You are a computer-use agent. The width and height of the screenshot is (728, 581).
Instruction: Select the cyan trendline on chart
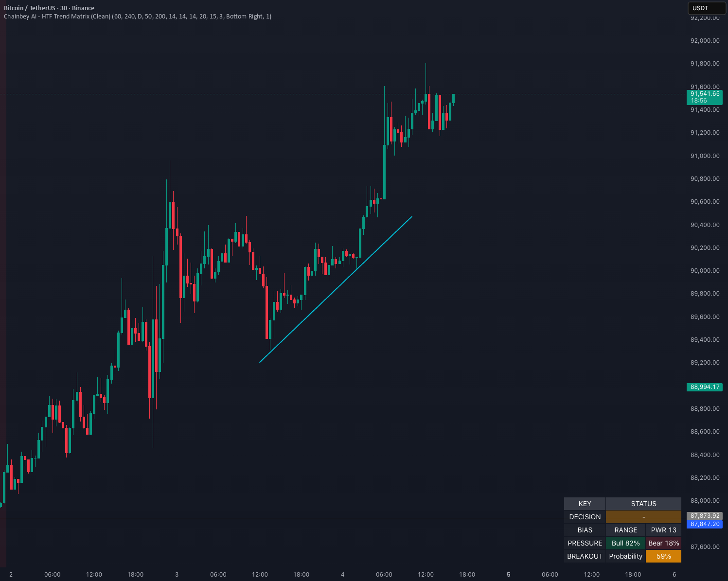tap(336, 290)
